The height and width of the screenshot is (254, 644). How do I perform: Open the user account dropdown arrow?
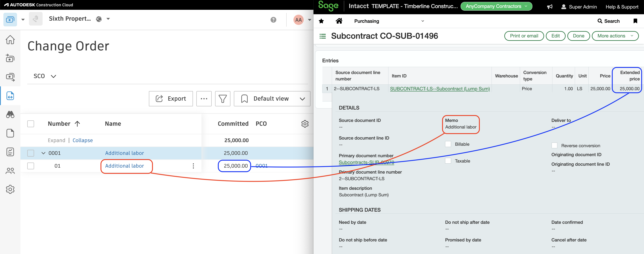click(x=309, y=20)
